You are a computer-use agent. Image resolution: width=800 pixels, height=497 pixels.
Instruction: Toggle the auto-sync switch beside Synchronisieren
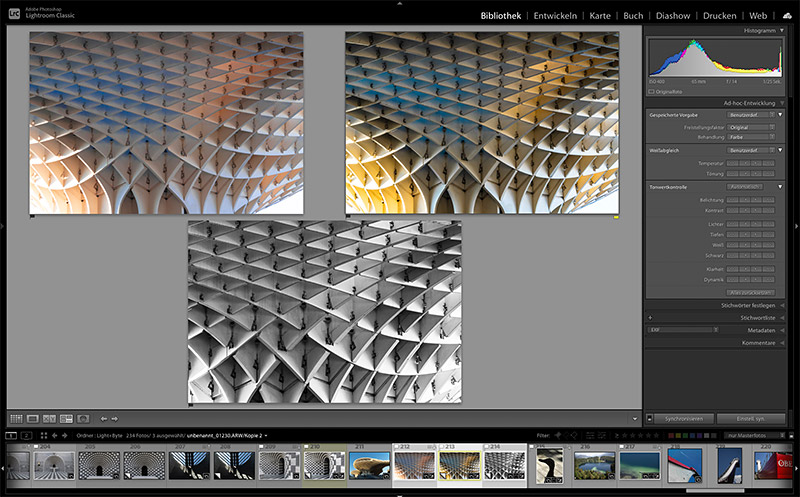coord(650,417)
